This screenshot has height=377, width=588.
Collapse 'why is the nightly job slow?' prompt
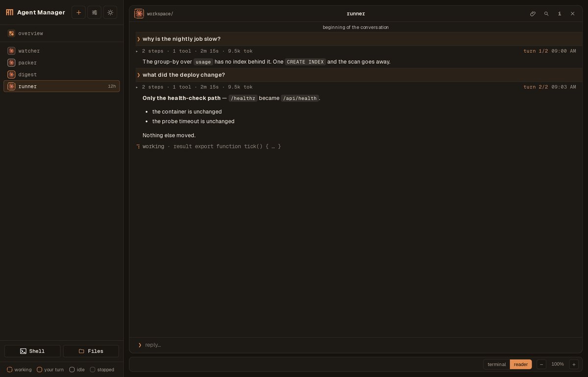pos(139,39)
